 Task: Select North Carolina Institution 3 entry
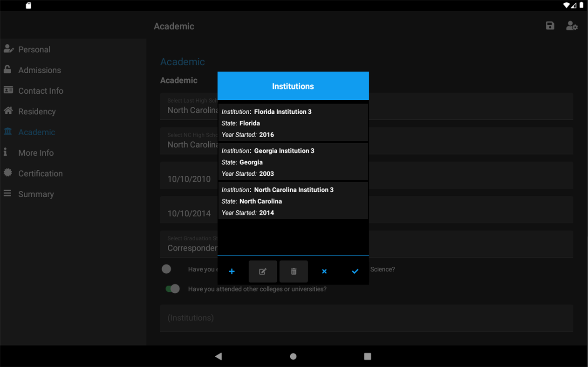(293, 201)
